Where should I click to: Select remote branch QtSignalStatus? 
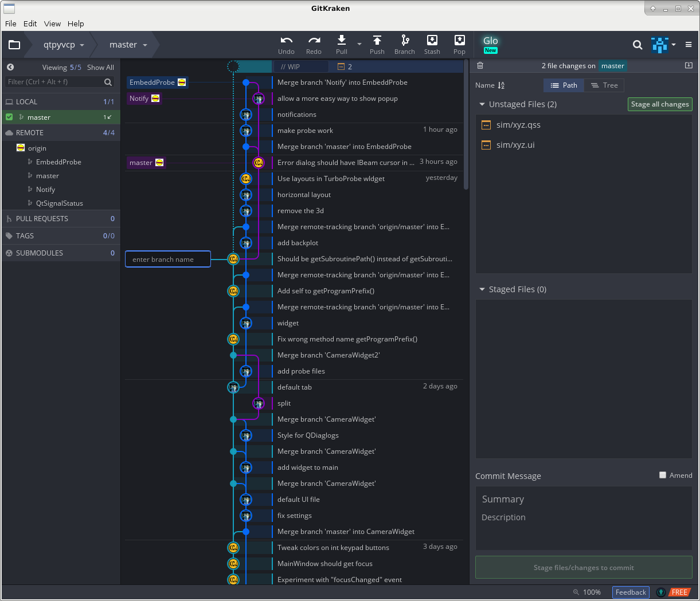tap(60, 203)
